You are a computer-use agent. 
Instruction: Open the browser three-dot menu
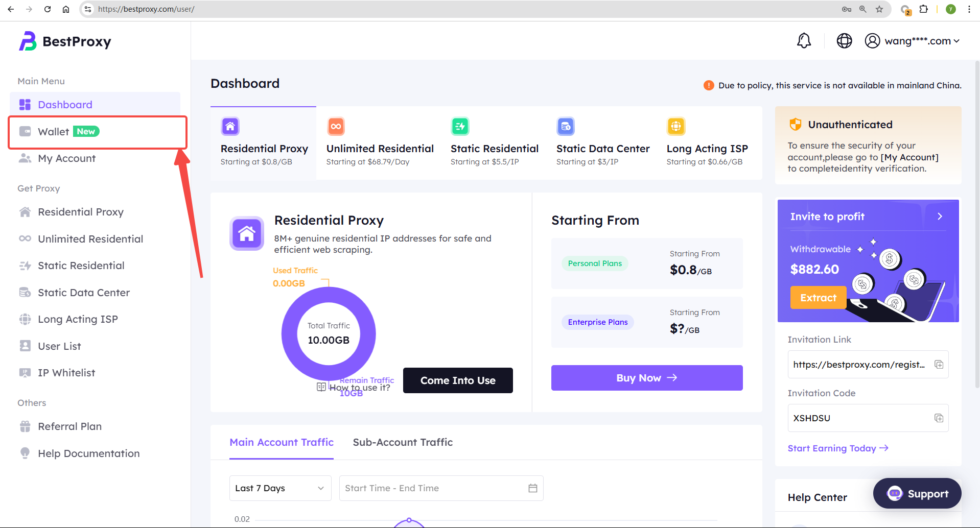[969, 9]
